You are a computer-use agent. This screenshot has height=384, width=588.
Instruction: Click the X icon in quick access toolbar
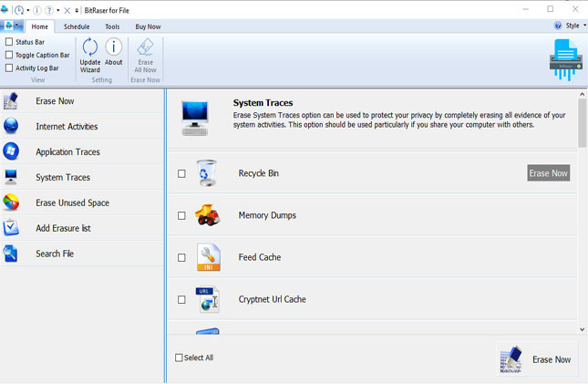67,10
